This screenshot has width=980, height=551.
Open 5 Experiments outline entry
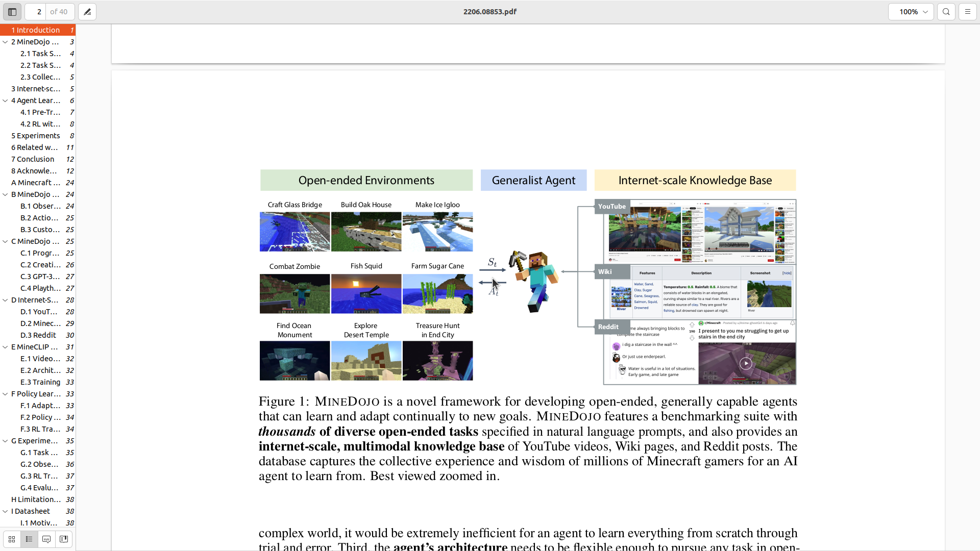point(36,136)
